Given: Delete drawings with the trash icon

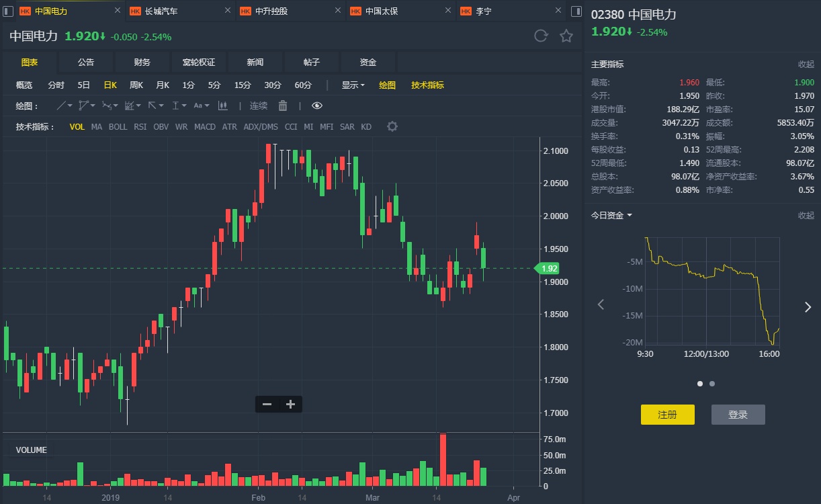Looking at the screenshot, I should [283, 106].
